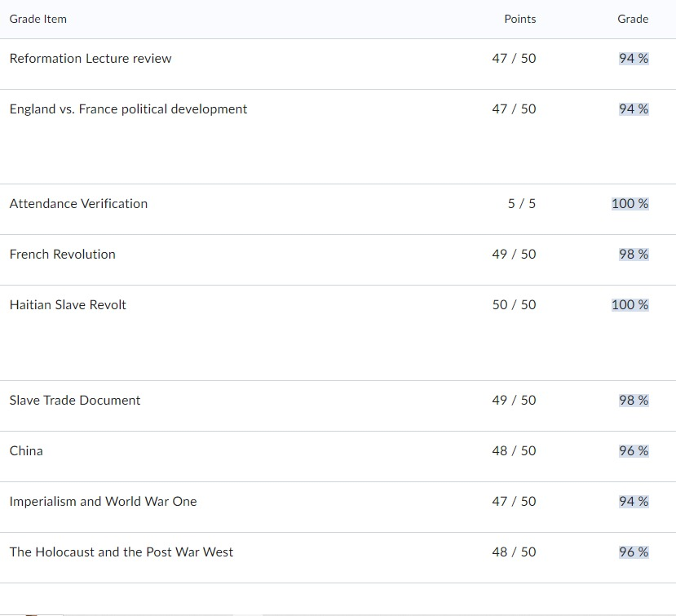Click the "Grade Item" column header
This screenshot has height=616, width=676.
tap(38, 19)
